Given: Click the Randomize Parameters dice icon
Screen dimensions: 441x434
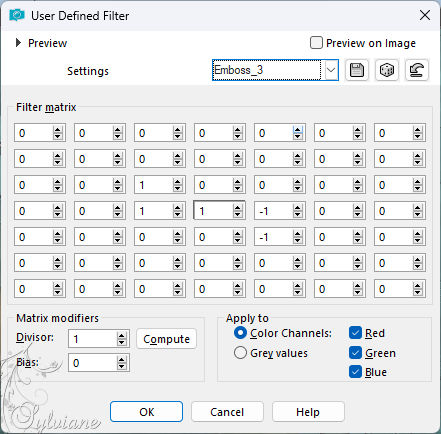Looking at the screenshot, I should coord(387,70).
